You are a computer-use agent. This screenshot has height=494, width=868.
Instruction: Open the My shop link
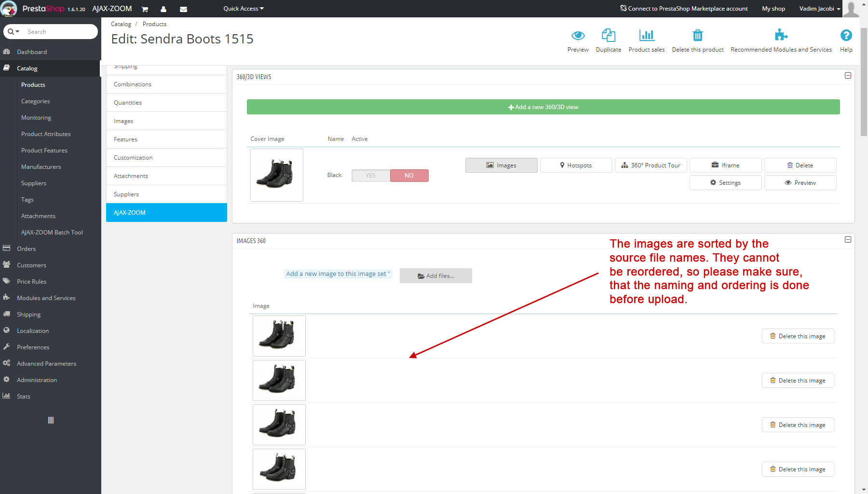[773, 9]
